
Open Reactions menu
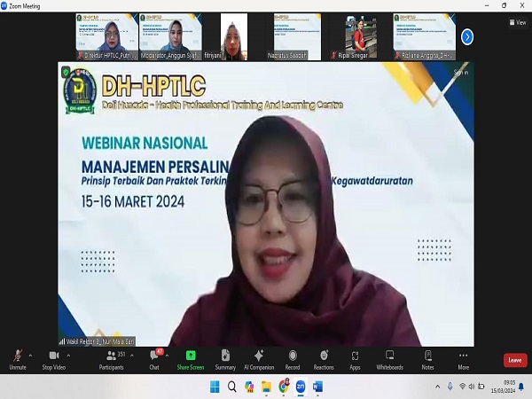click(324, 360)
